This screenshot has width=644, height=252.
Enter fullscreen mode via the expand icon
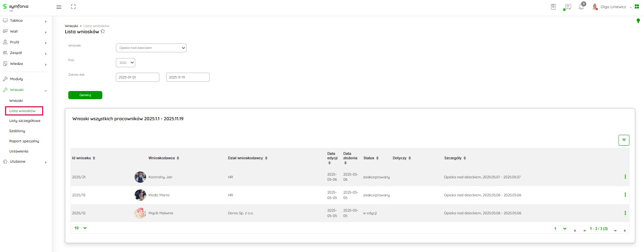click(73, 7)
